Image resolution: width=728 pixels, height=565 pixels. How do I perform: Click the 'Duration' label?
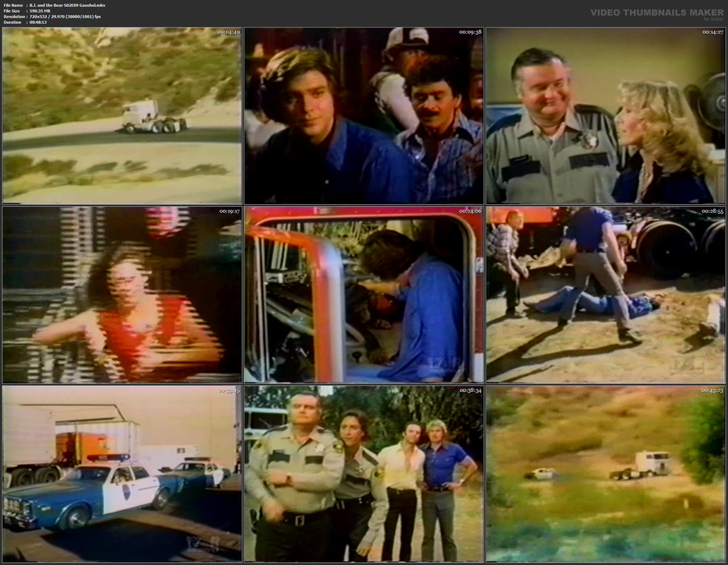tap(13, 22)
